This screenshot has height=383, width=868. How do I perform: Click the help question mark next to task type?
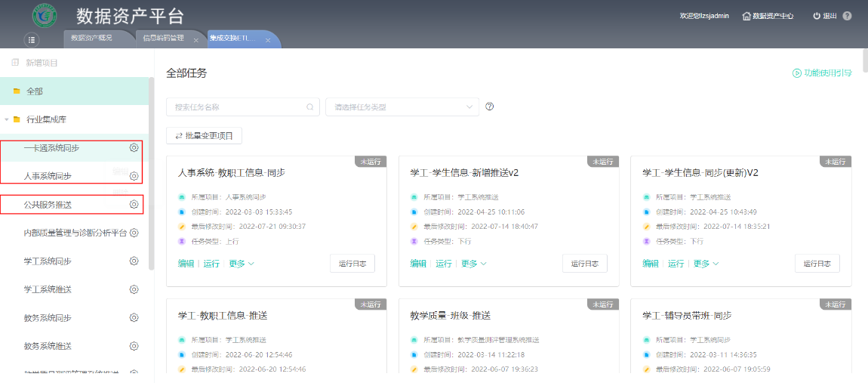pyautogui.click(x=490, y=107)
